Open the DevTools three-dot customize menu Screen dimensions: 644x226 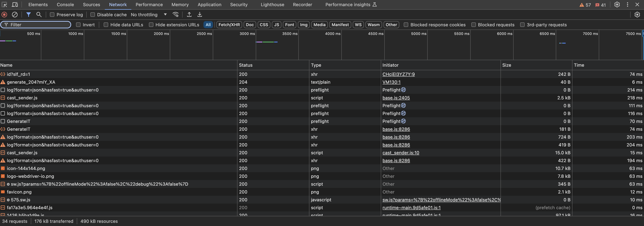coord(627,4)
